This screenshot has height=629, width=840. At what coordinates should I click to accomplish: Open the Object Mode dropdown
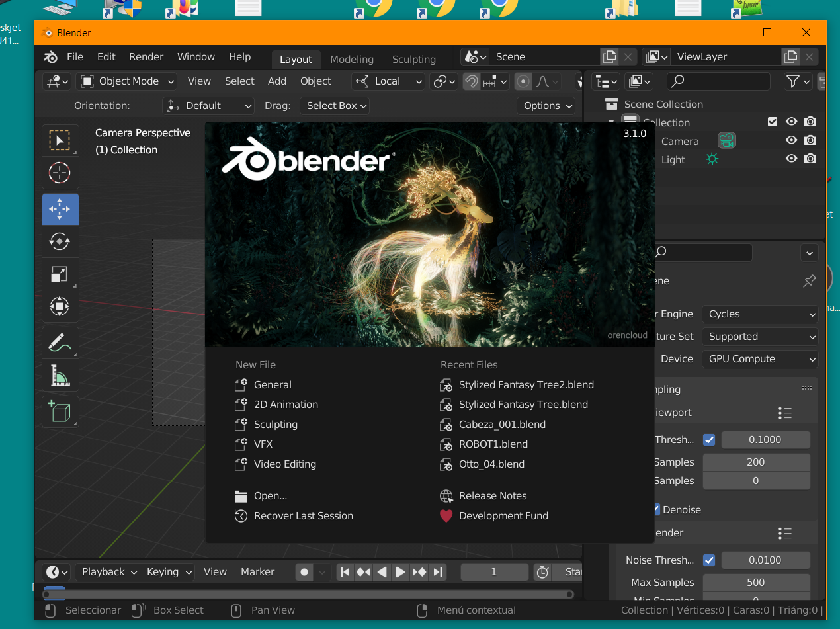click(126, 81)
